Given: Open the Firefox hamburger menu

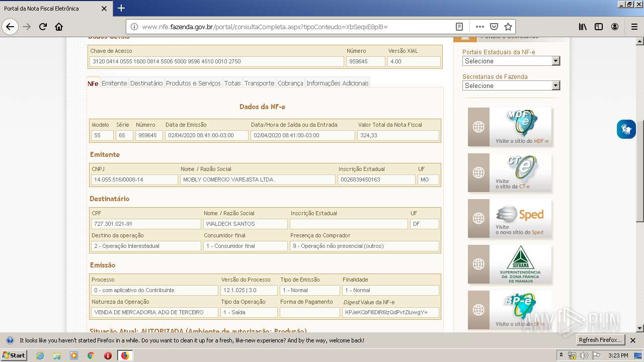Looking at the screenshot, I should click(x=634, y=27).
